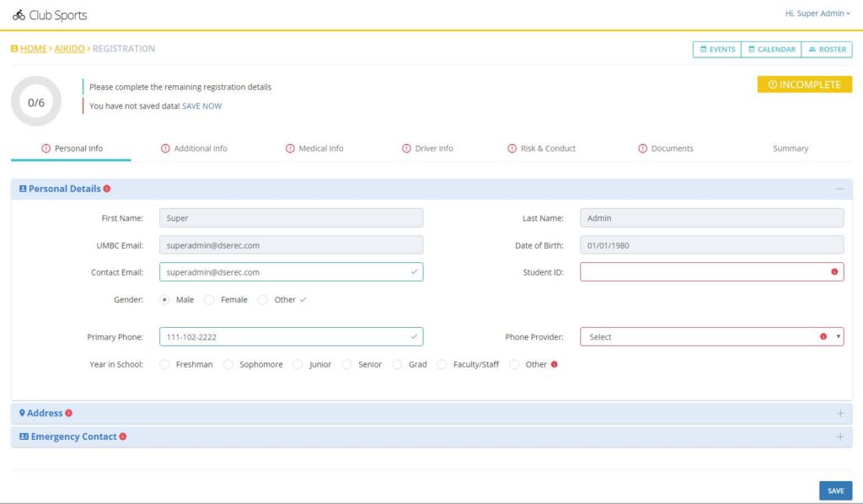This screenshot has width=863, height=504.
Task: Click the home icon in the breadcrumb
Action: (x=13, y=48)
